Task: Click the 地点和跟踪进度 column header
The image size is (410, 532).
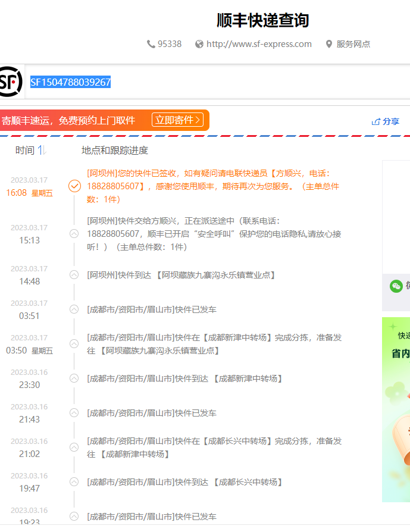Action: pos(115,151)
